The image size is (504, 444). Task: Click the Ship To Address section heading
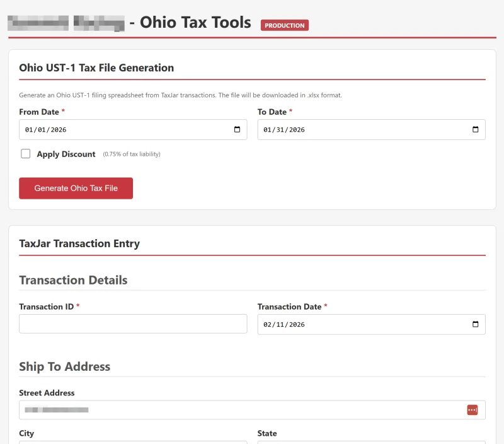coord(64,366)
